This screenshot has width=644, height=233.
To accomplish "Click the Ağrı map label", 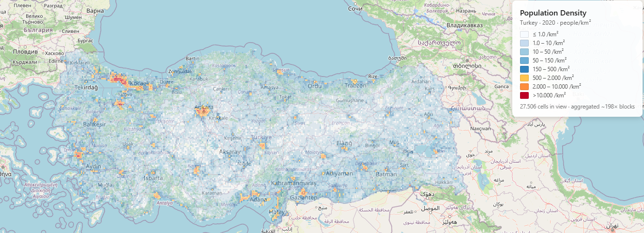I will click(x=429, y=114).
